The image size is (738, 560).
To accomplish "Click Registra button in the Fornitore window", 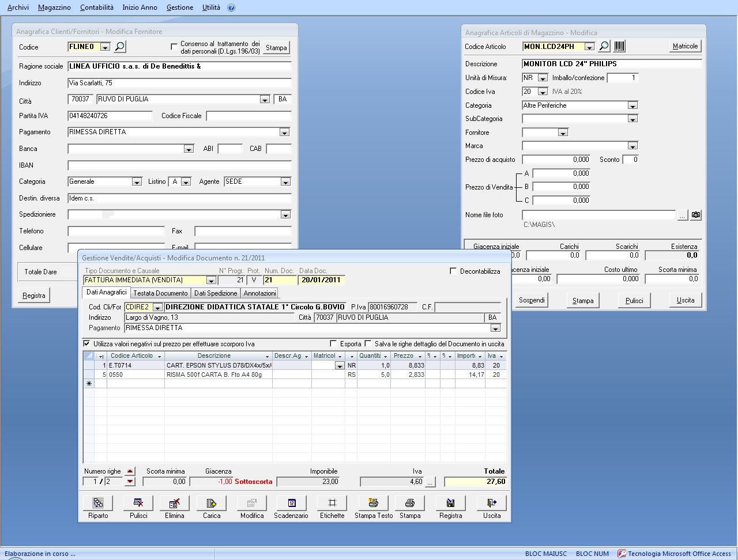I will [x=34, y=296].
